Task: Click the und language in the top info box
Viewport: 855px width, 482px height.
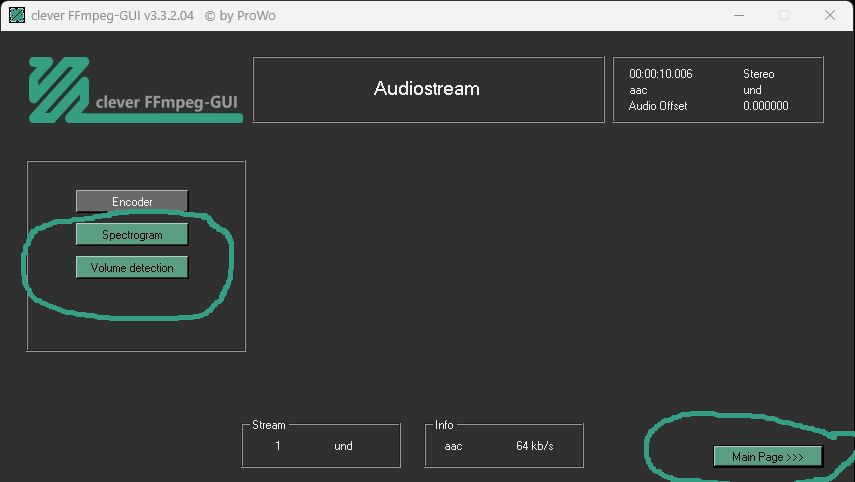Action: click(752, 90)
